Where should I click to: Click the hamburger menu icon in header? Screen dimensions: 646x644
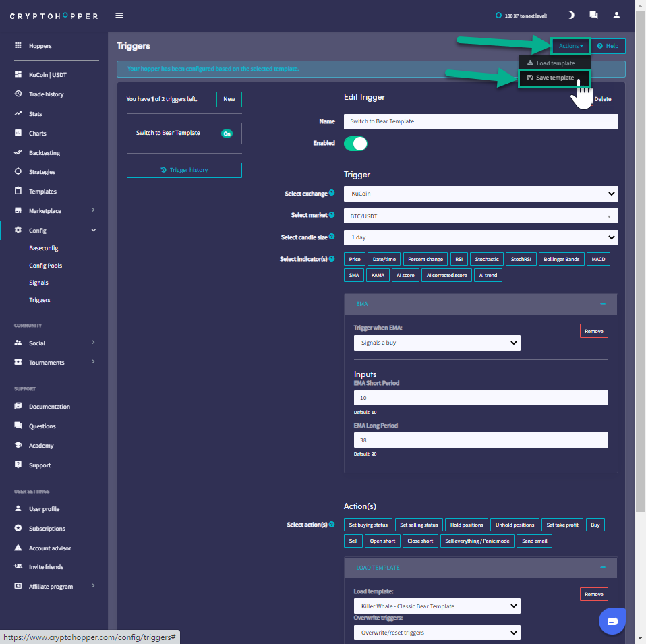coord(119,16)
